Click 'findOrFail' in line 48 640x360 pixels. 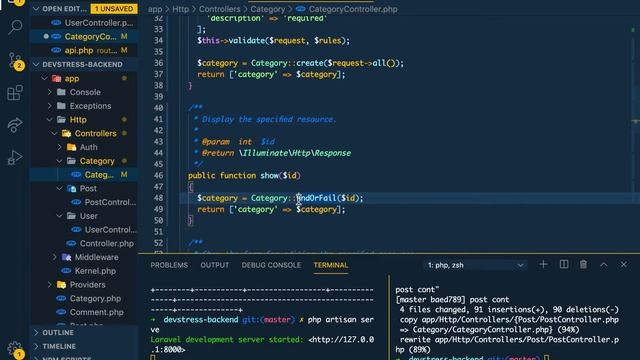[x=316, y=198]
